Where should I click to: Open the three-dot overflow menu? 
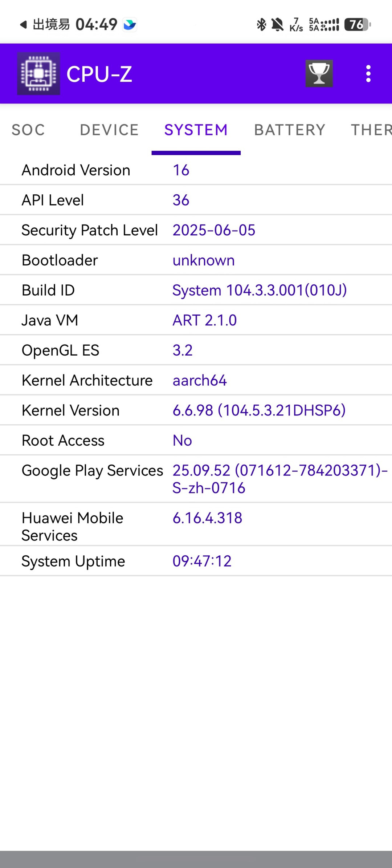click(368, 74)
